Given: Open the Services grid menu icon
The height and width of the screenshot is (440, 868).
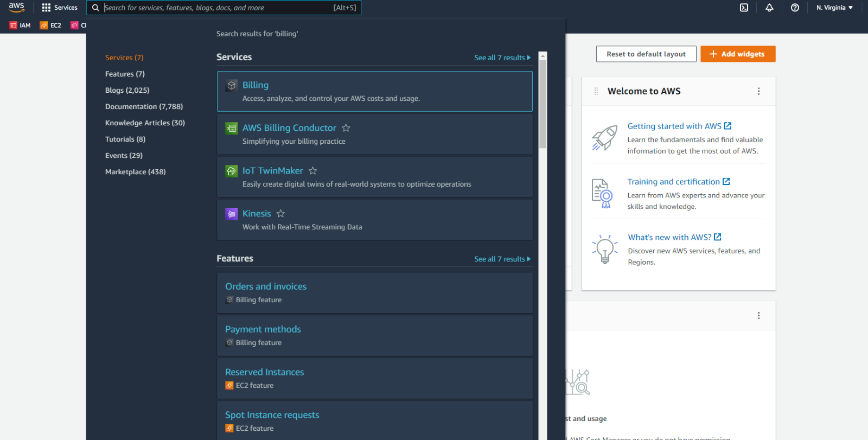Looking at the screenshot, I should coord(46,8).
